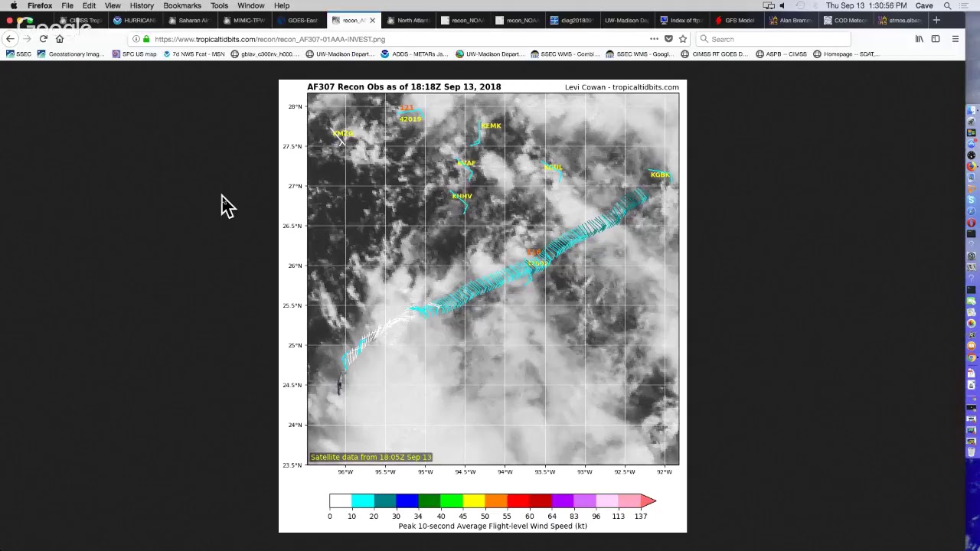
Task: Open the Firefox application menu
Action: [x=40, y=5]
